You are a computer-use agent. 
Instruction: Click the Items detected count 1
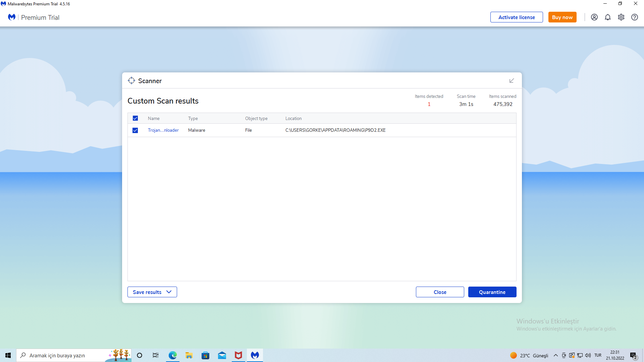[429, 104]
